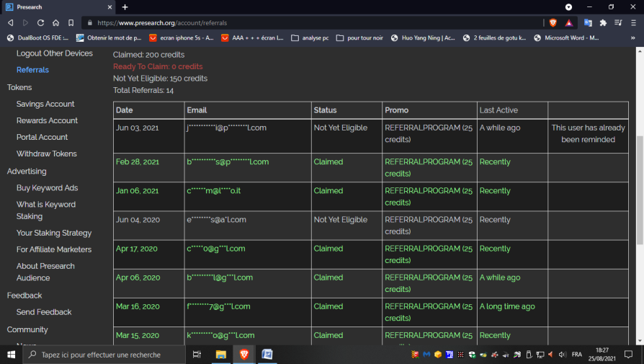
Task: Select Logout Other Devices in sidebar
Action: [54, 53]
